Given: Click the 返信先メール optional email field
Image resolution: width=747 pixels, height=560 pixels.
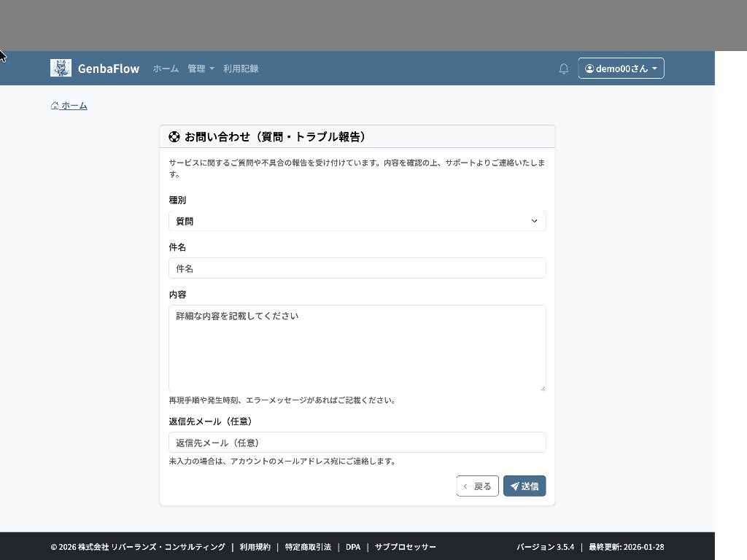Looking at the screenshot, I should (x=357, y=442).
